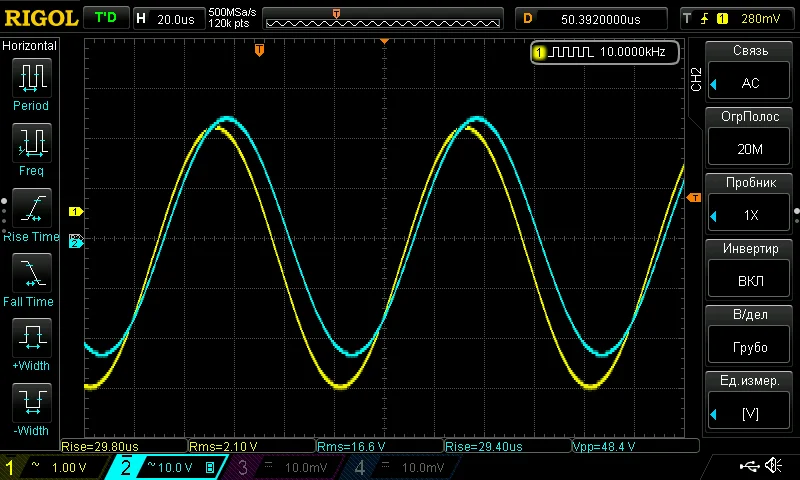
Task: Click the T'D trigger status indicator
Action: 106,18
